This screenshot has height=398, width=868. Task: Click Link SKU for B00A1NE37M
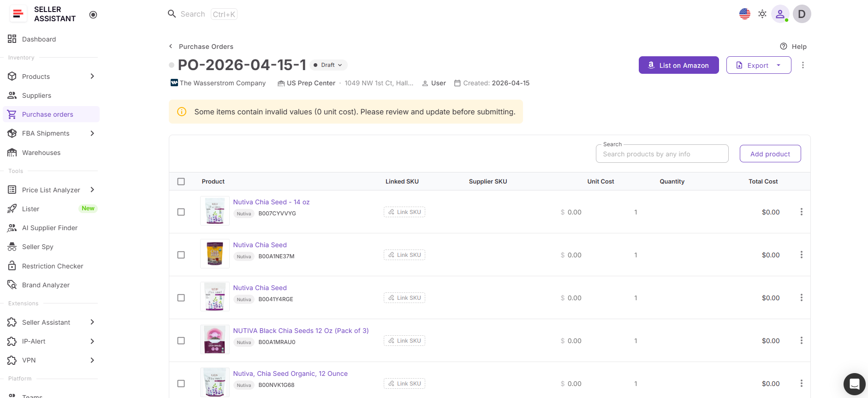404,255
